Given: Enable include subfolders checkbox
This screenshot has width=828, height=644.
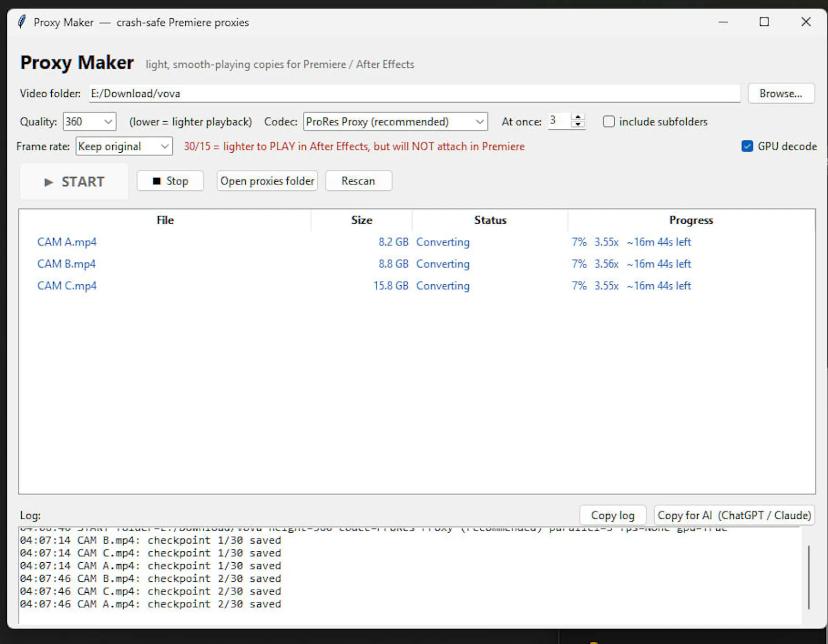Looking at the screenshot, I should 609,122.
